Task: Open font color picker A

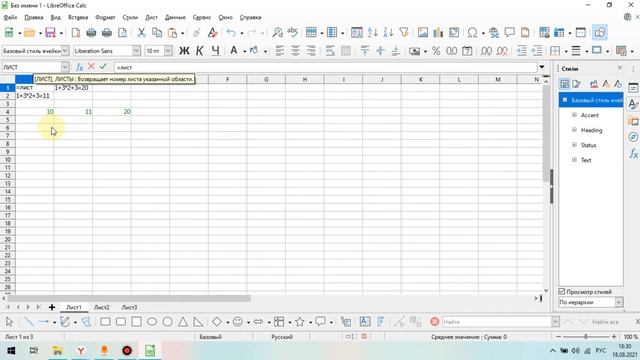Action: click(x=234, y=51)
